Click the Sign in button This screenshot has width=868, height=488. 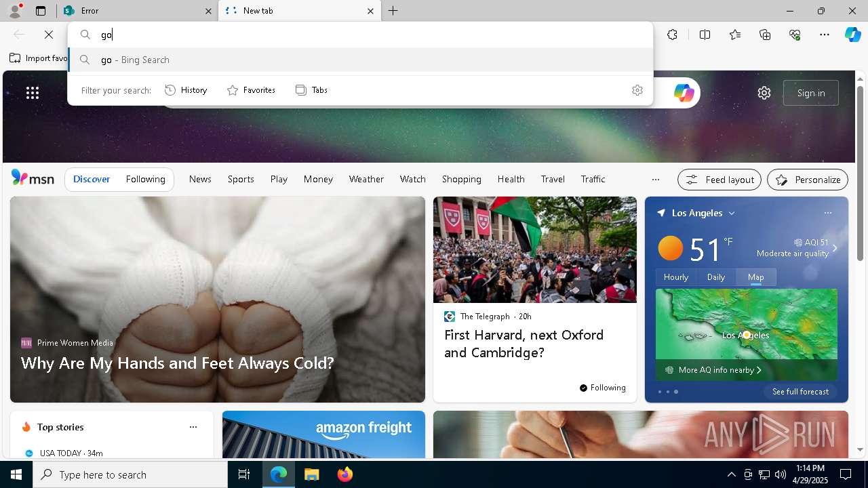(x=811, y=93)
